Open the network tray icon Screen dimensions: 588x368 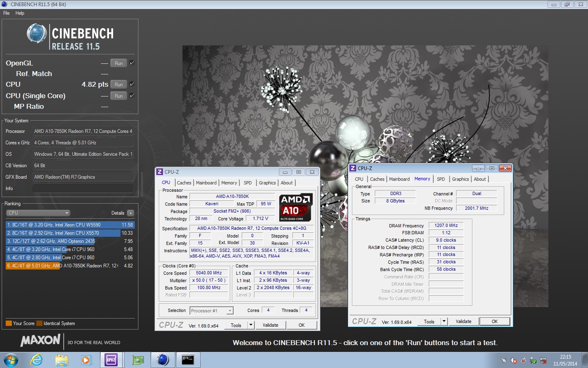click(x=543, y=360)
